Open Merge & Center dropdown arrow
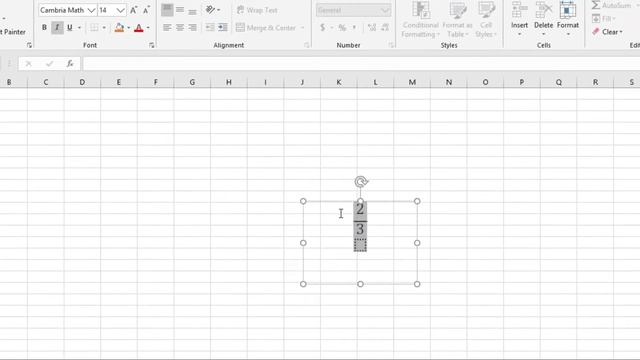 (302, 28)
